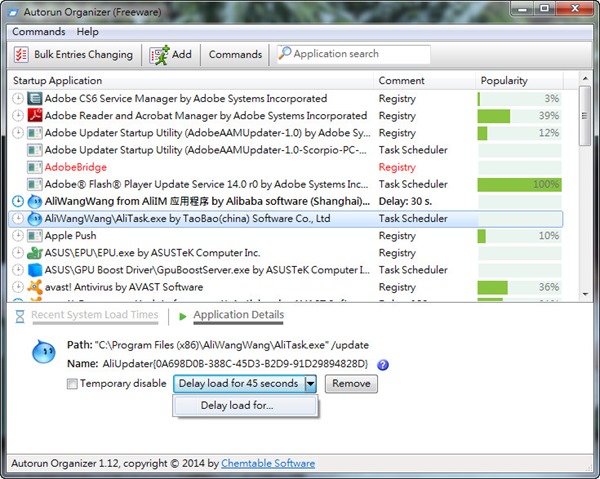Click the large AliWangWang icon in details panel
Viewport: 600px width, 479px height.
coord(44,351)
